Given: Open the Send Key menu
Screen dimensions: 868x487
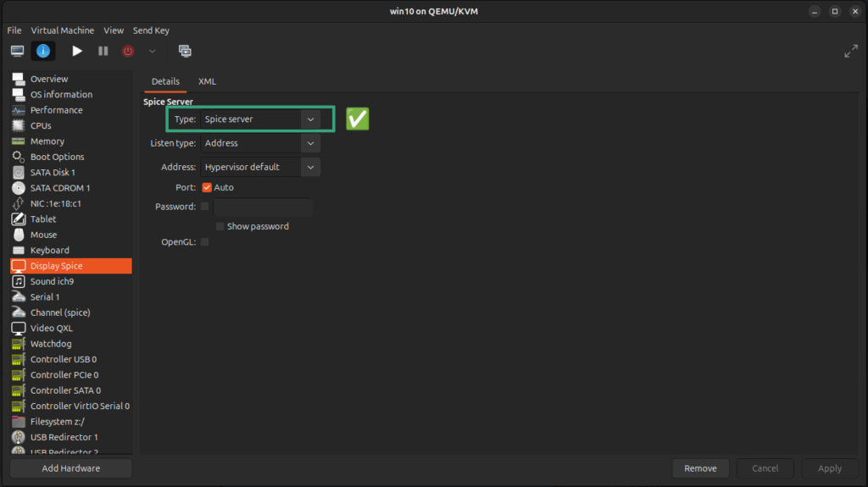Looking at the screenshot, I should (151, 30).
